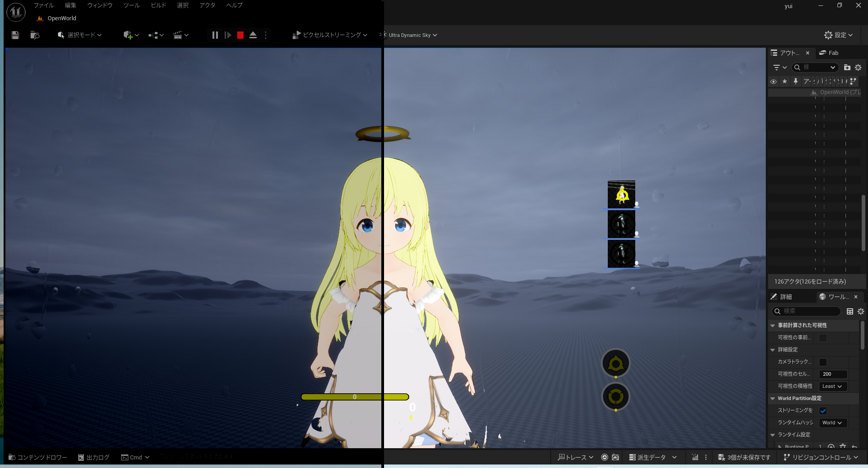Save the current level with the floppy icon
Image resolution: width=868 pixels, height=468 pixels.
[x=15, y=35]
